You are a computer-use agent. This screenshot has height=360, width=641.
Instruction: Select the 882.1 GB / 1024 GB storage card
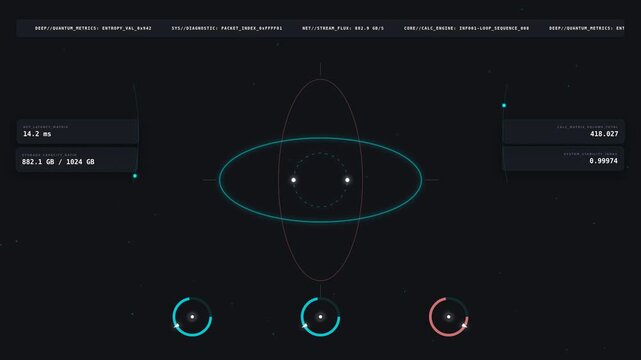77,159
